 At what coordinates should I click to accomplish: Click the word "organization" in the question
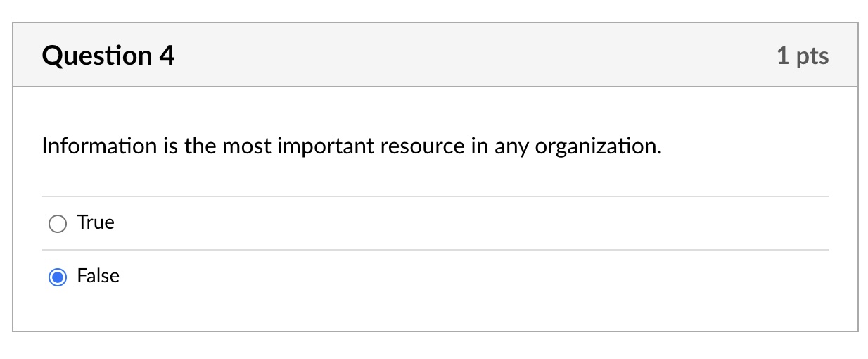point(597,147)
